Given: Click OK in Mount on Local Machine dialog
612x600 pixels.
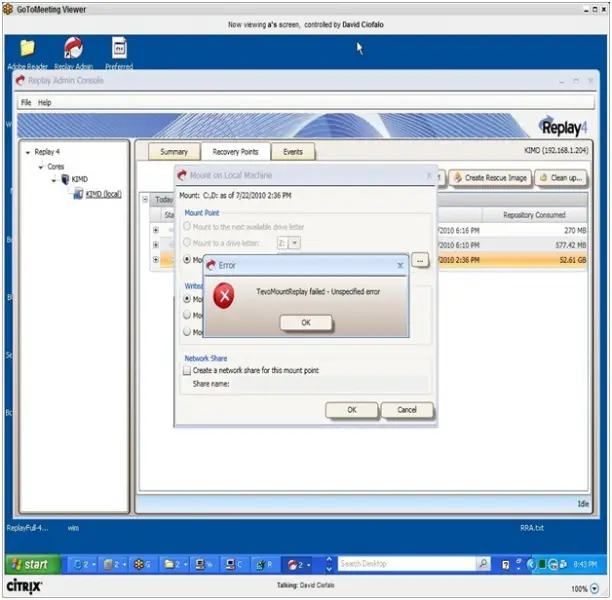Looking at the screenshot, I should [352, 410].
